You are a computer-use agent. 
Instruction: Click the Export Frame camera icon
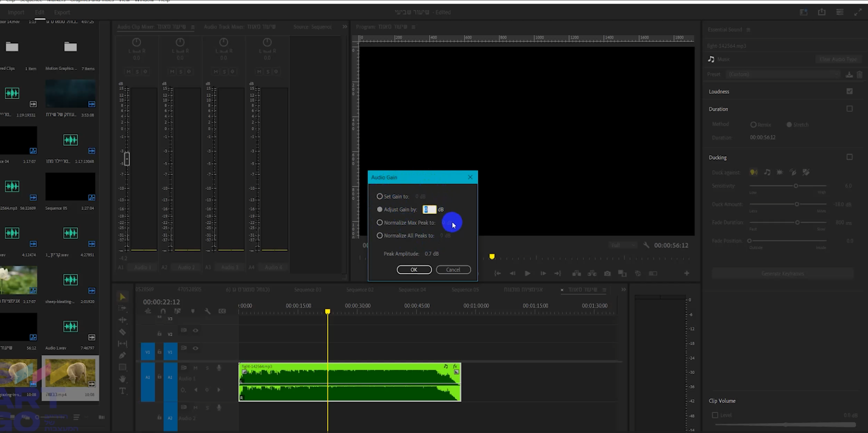[607, 274]
